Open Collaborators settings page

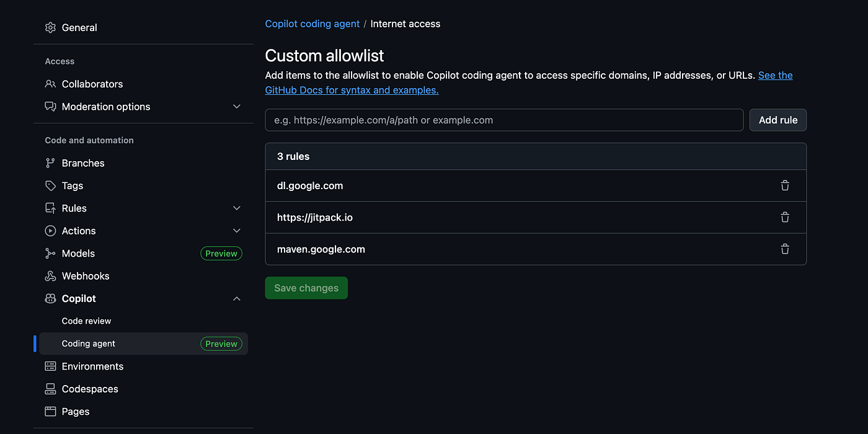coord(92,84)
